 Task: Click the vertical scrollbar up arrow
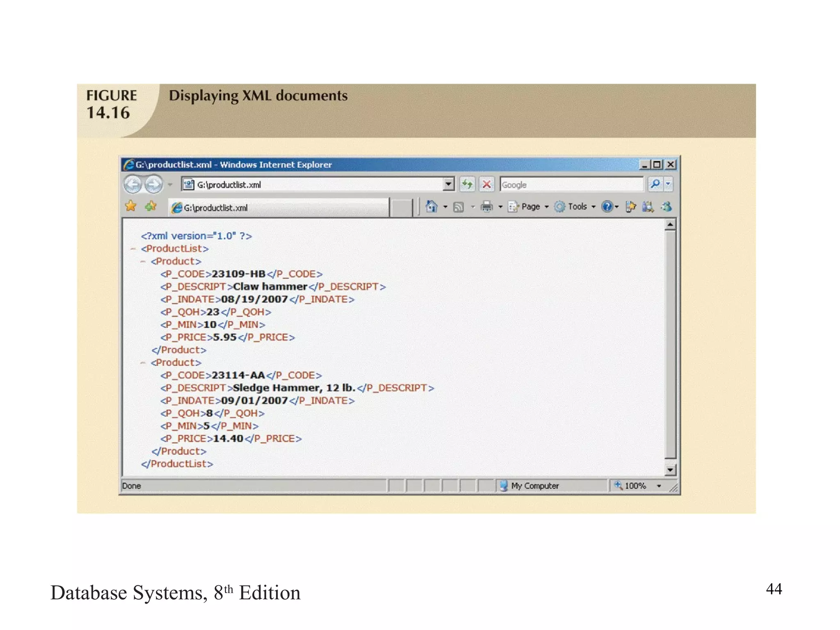click(670, 224)
